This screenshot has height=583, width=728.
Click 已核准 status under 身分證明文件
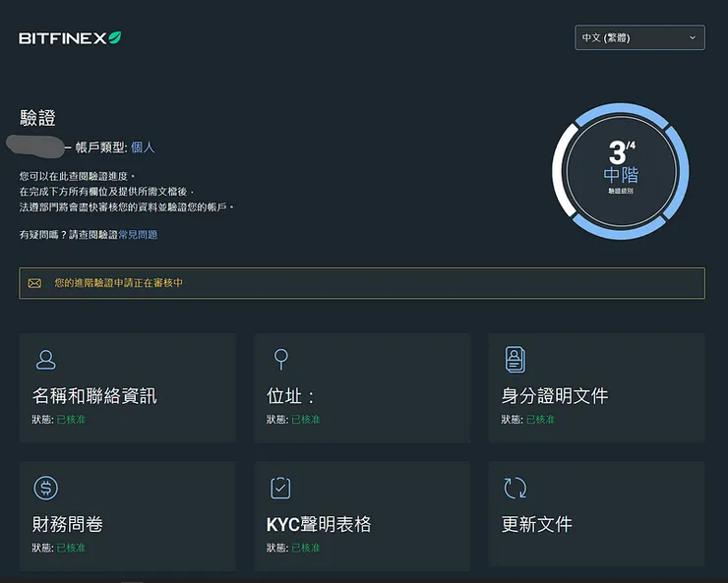540,419
